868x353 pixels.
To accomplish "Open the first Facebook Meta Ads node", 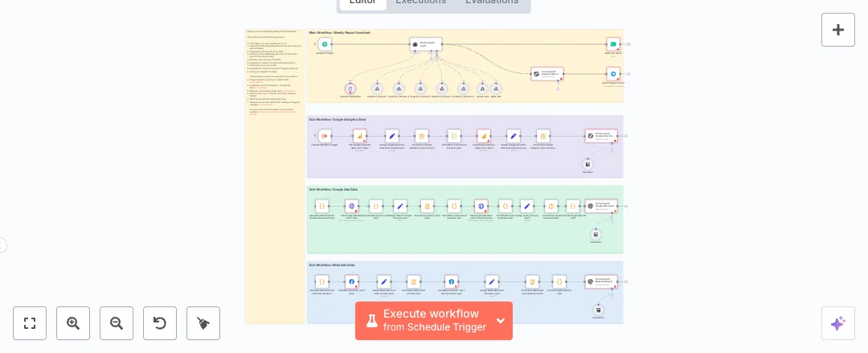I will [351, 282].
